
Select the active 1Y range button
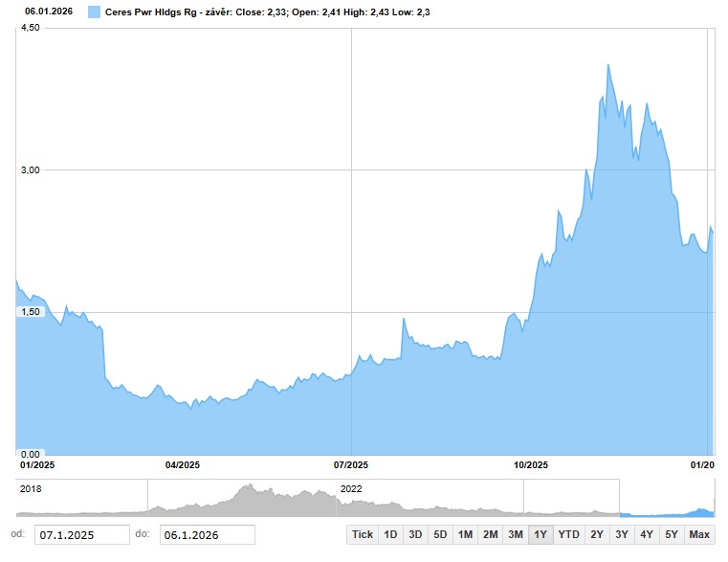pyautogui.click(x=540, y=534)
